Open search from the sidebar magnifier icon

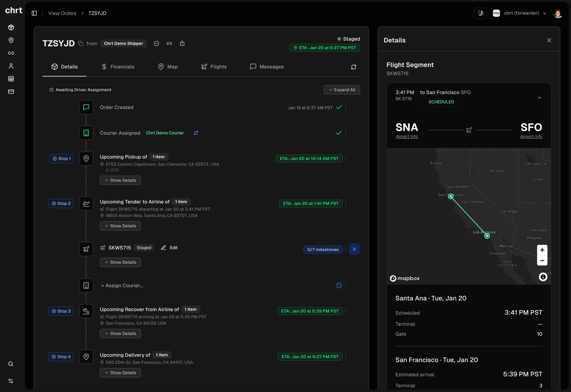pos(11,364)
